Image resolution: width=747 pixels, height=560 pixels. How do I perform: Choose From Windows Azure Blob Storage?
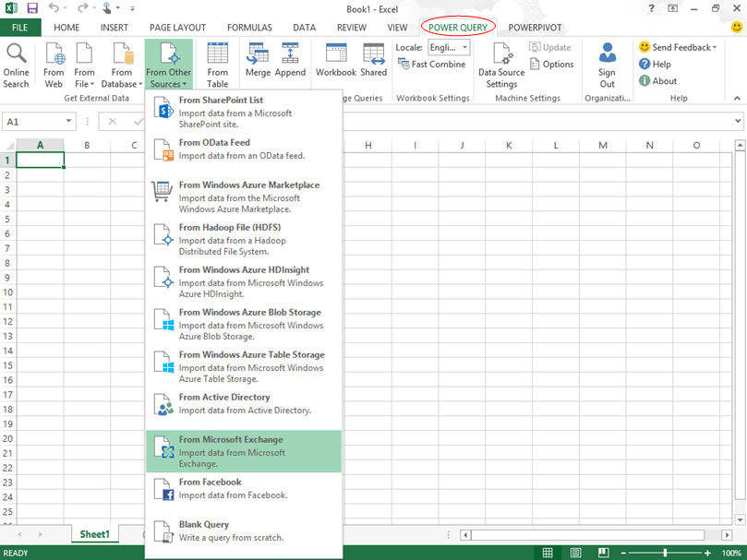point(244,324)
